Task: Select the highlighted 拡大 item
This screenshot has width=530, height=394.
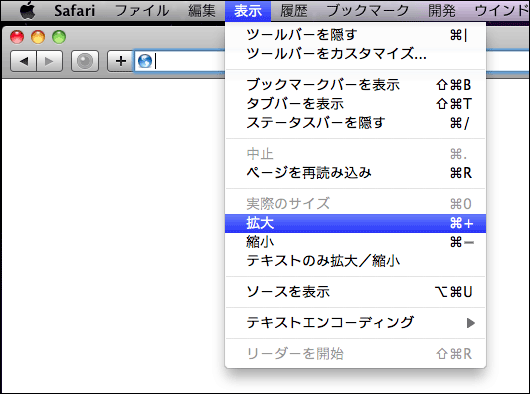Action: point(355,223)
